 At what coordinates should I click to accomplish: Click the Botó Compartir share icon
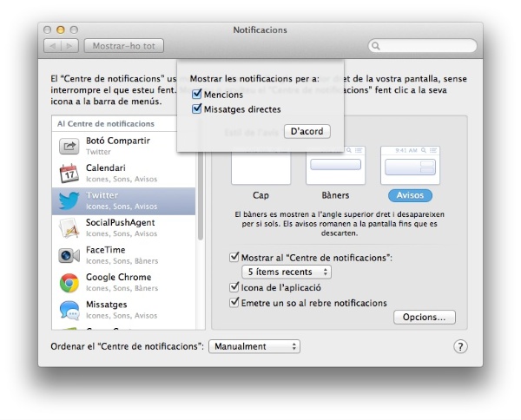coord(69,146)
